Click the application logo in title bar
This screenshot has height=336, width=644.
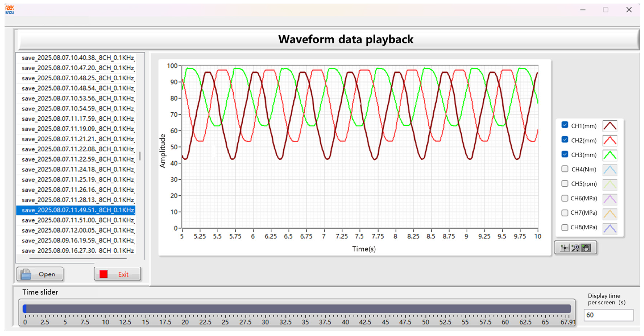9,10
